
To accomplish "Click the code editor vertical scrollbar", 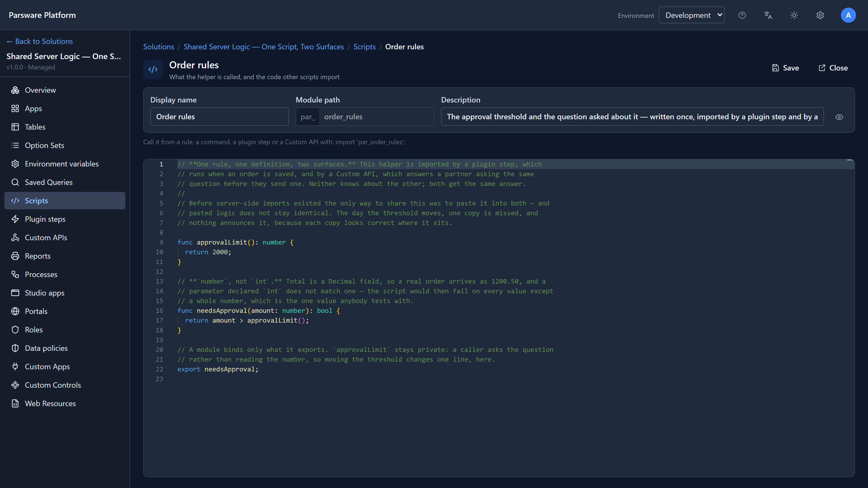I will coord(850,317).
